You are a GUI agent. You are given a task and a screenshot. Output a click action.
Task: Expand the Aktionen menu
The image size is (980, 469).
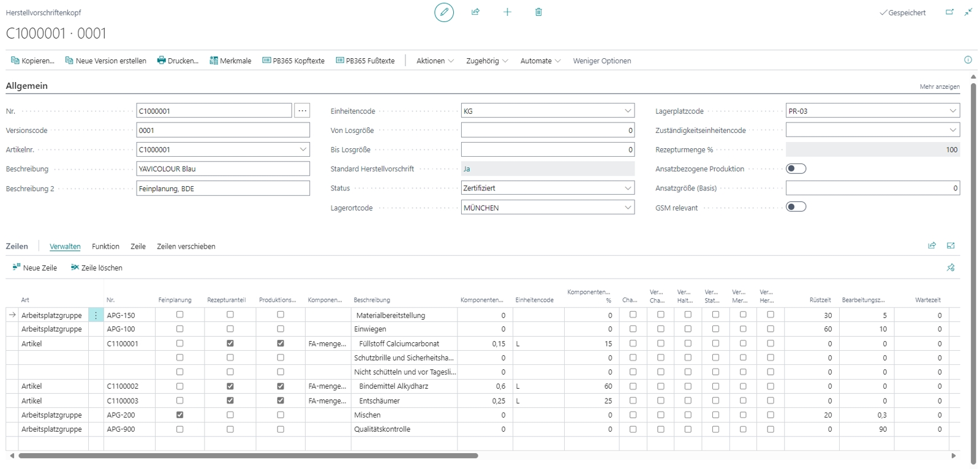435,61
